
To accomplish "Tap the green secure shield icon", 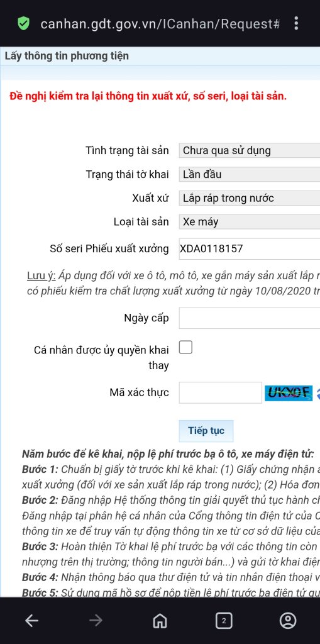I will click(24, 24).
